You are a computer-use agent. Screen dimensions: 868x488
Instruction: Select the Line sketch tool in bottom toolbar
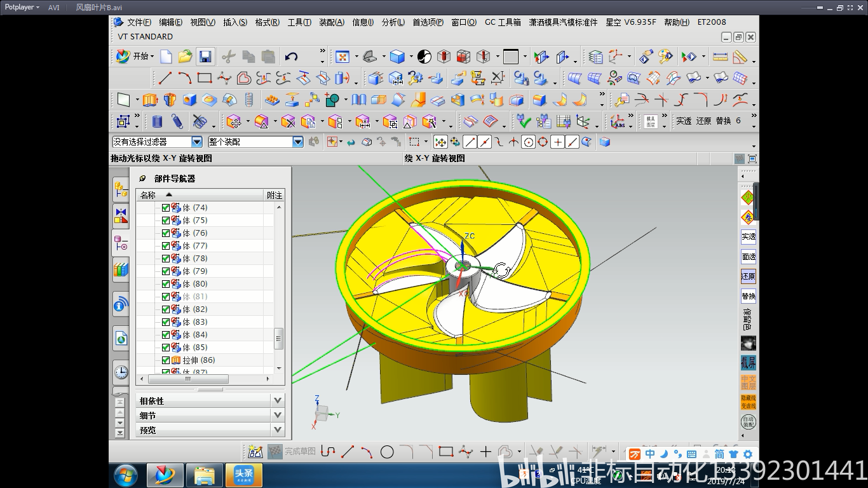point(348,452)
